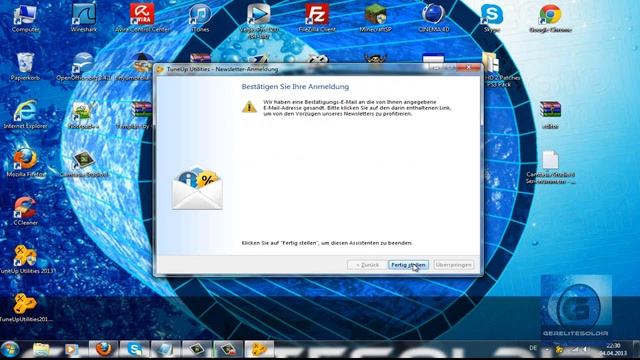Open the CINEMA 4D desktop shortcut
640x360 pixels.
[x=433, y=18]
